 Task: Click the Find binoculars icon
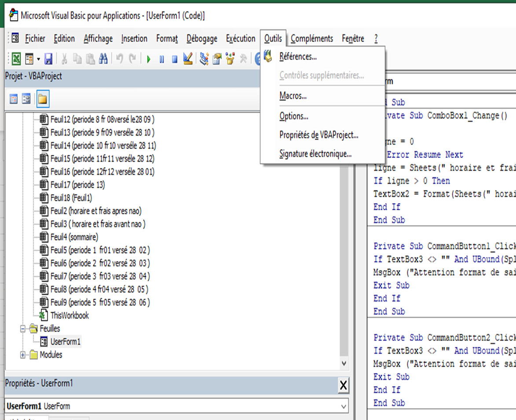103,59
